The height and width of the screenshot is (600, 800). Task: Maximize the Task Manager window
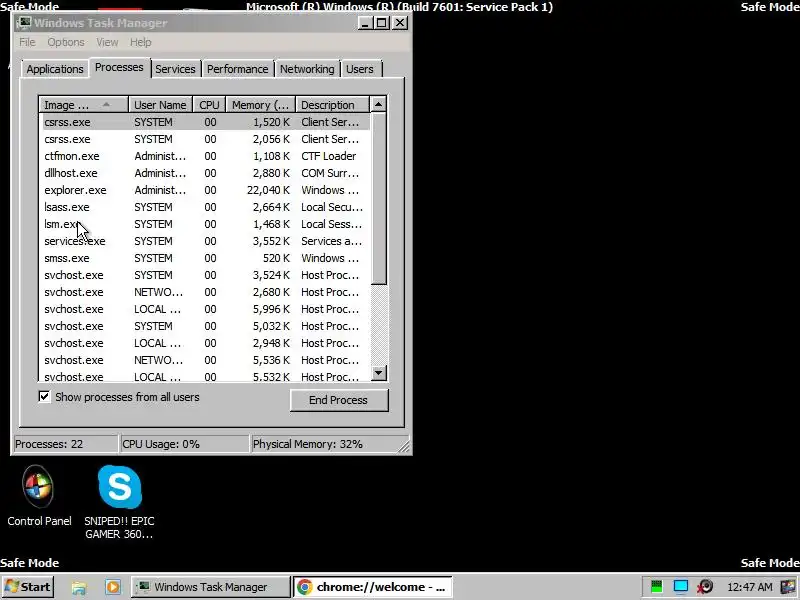(382, 23)
